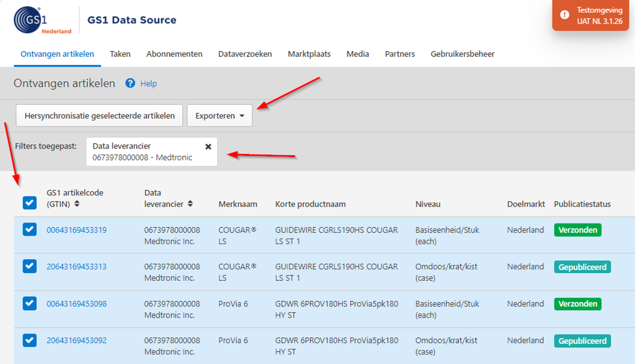This screenshot has width=635, height=364.
Task: Click the Abonnementen tab
Action: tap(174, 54)
